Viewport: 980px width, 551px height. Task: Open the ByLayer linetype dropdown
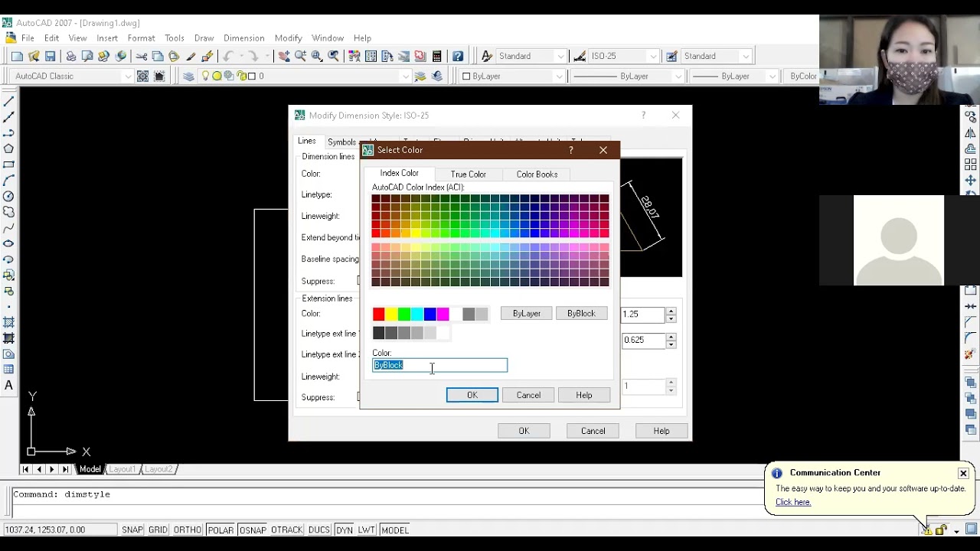tap(678, 76)
